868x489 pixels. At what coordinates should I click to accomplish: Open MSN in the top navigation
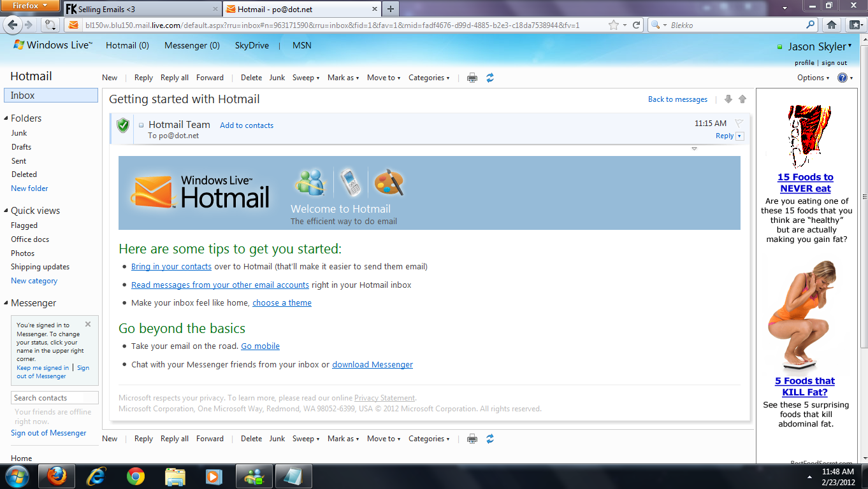click(x=302, y=45)
